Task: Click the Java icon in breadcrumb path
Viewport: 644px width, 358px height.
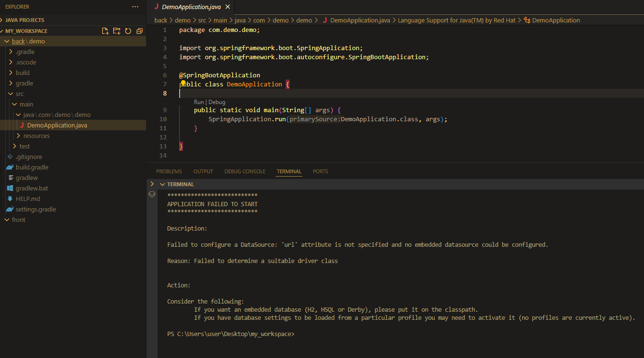Action: (325, 21)
